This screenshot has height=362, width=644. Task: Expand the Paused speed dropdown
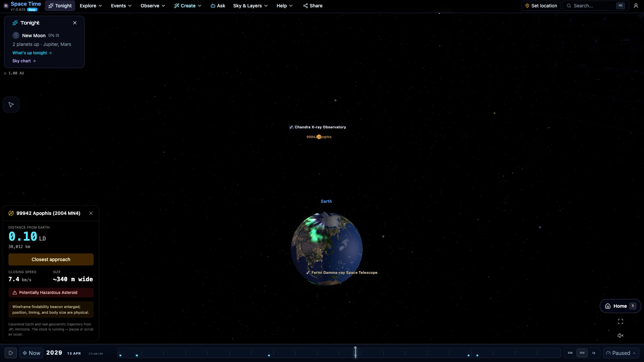coord(621,353)
